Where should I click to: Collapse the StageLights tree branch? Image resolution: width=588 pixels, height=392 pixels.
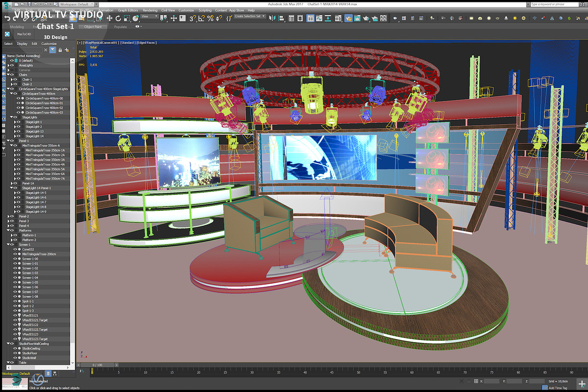pyautogui.click(x=11, y=117)
